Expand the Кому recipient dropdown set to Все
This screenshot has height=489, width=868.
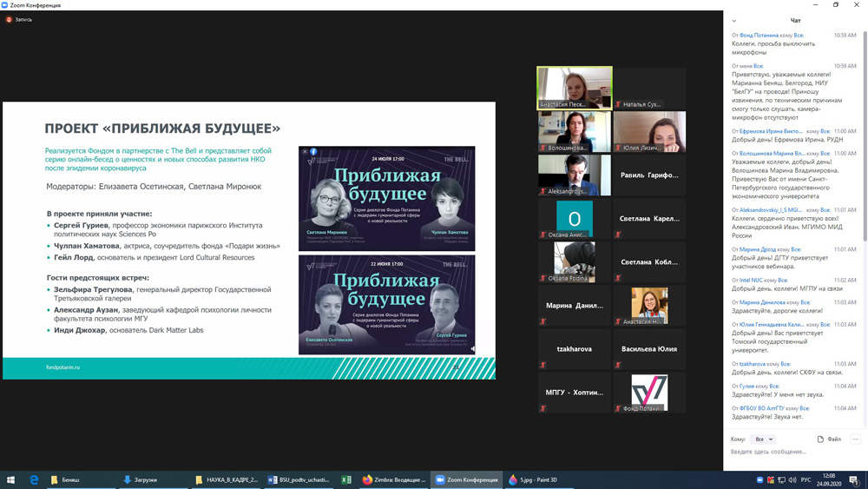click(763, 439)
